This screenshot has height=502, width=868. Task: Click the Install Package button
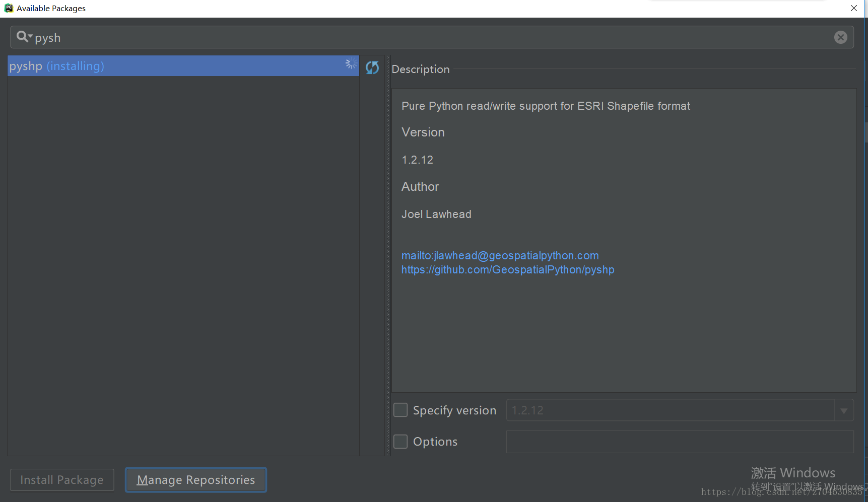(x=62, y=480)
